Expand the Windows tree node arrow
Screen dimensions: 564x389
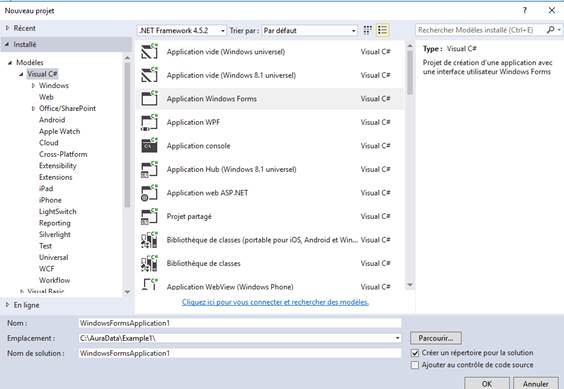pos(33,86)
